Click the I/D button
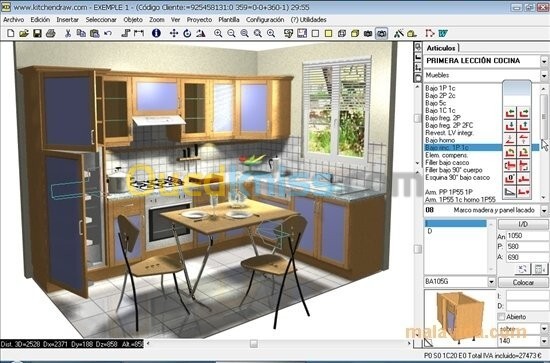The height and width of the screenshot is (363, 550). (523, 224)
